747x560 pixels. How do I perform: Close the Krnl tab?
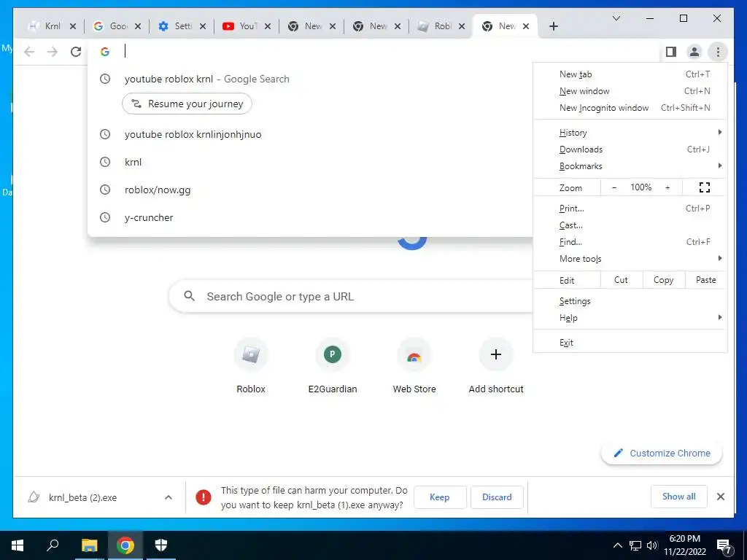click(x=72, y=26)
